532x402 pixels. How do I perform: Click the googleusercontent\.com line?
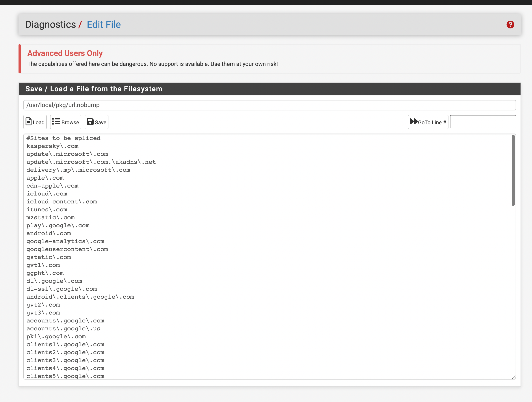[x=67, y=249]
